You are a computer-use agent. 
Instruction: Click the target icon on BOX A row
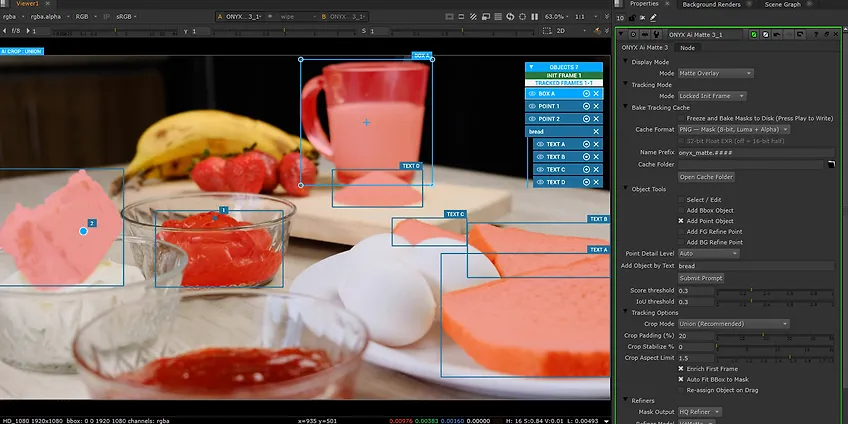[586, 94]
